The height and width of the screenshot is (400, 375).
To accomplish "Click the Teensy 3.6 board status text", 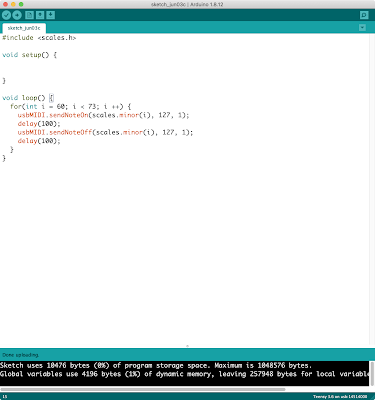I will coord(340,397).
